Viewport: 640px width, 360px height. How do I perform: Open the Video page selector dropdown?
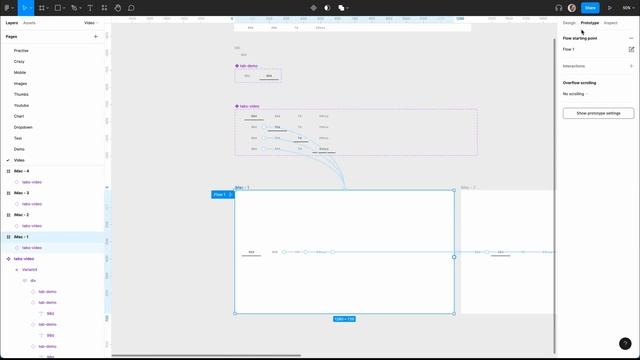tap(91, 23)
